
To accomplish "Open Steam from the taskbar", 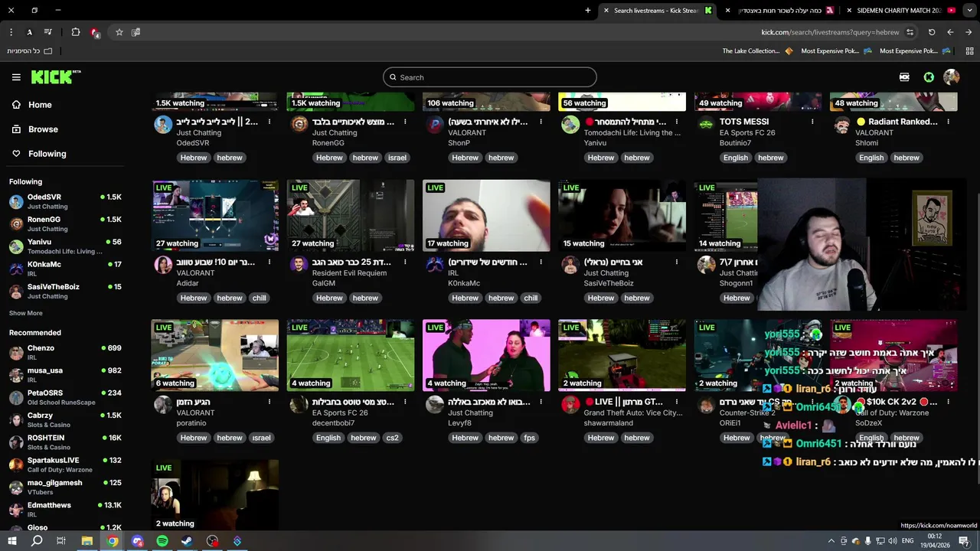I will (x=187, y=541).
